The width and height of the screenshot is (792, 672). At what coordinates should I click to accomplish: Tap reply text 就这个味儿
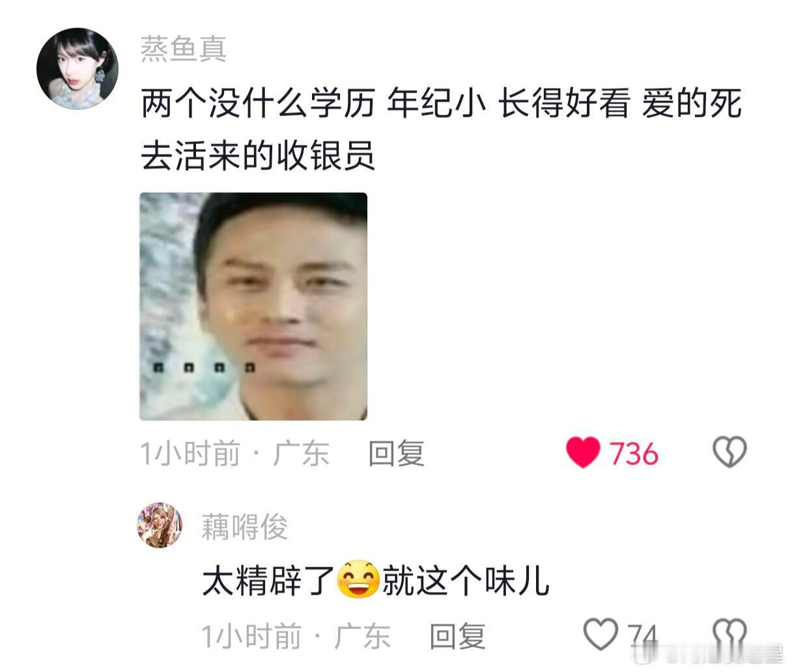466,580
